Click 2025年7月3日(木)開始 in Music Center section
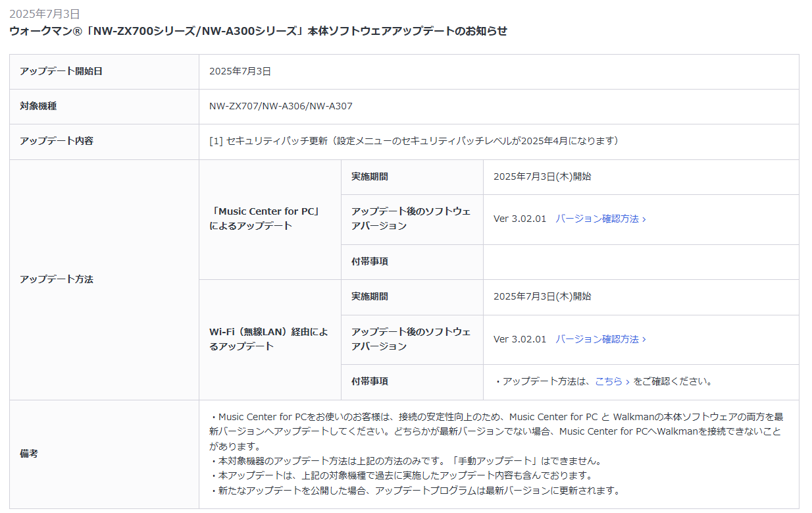Screen dimensions: 812x513 click(x=542, y=176)
